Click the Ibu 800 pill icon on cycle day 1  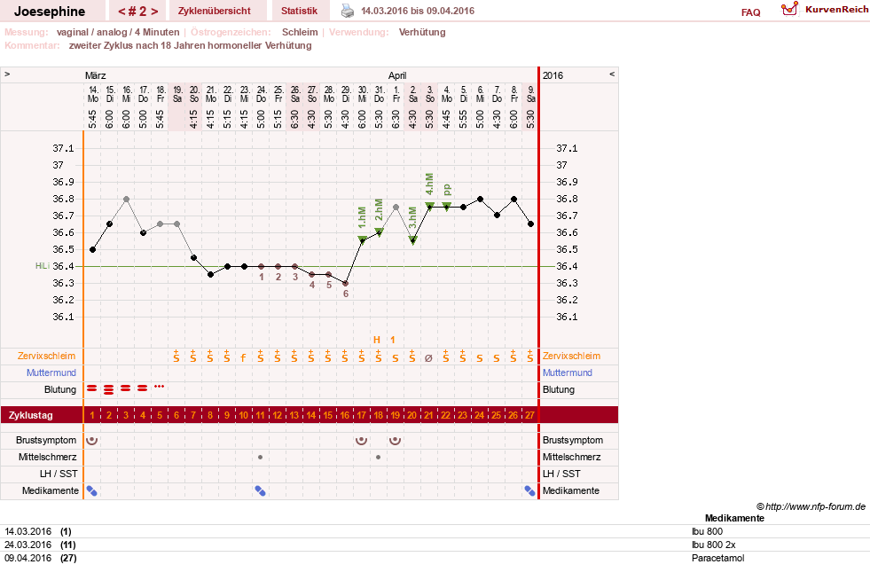(x=92, y=491)
